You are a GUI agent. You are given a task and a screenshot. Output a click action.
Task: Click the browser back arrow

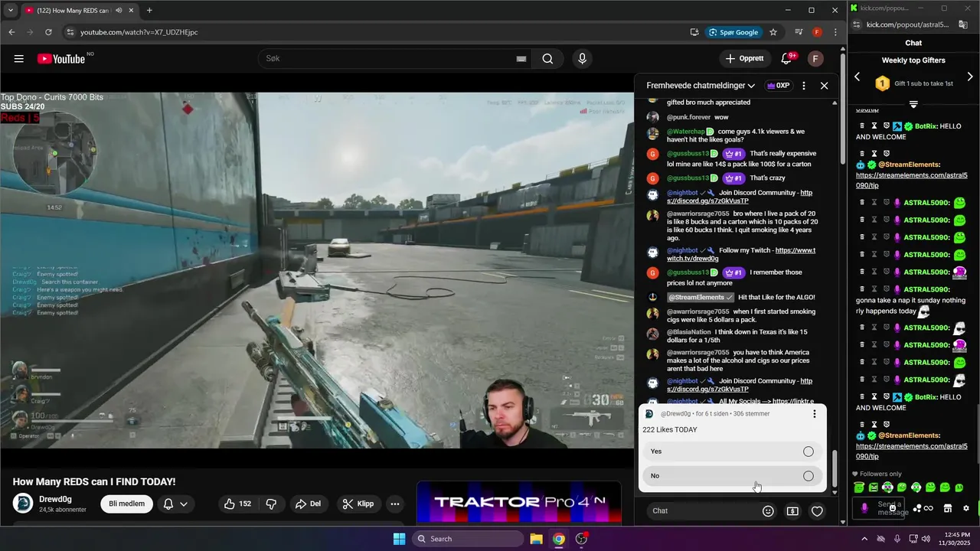11,32
